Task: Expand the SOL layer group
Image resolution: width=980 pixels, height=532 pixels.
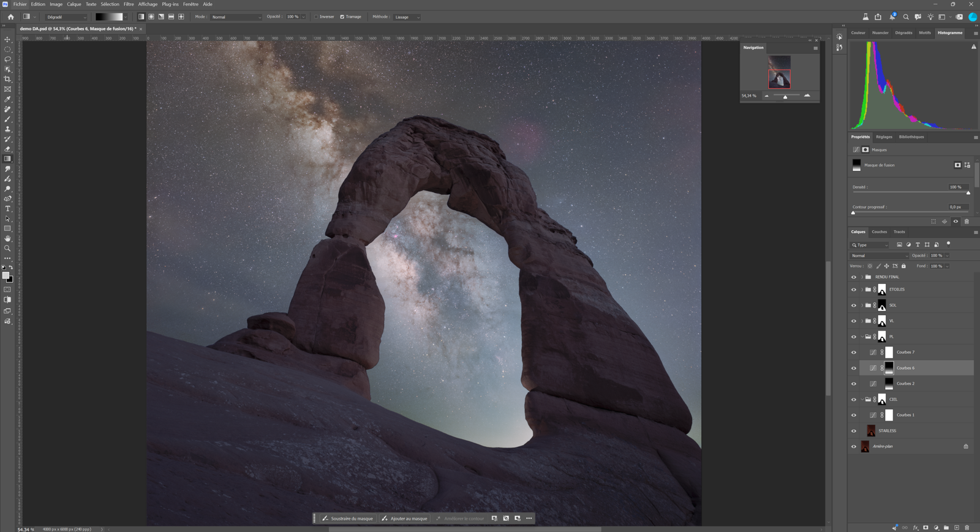Action: pos(862,305)
